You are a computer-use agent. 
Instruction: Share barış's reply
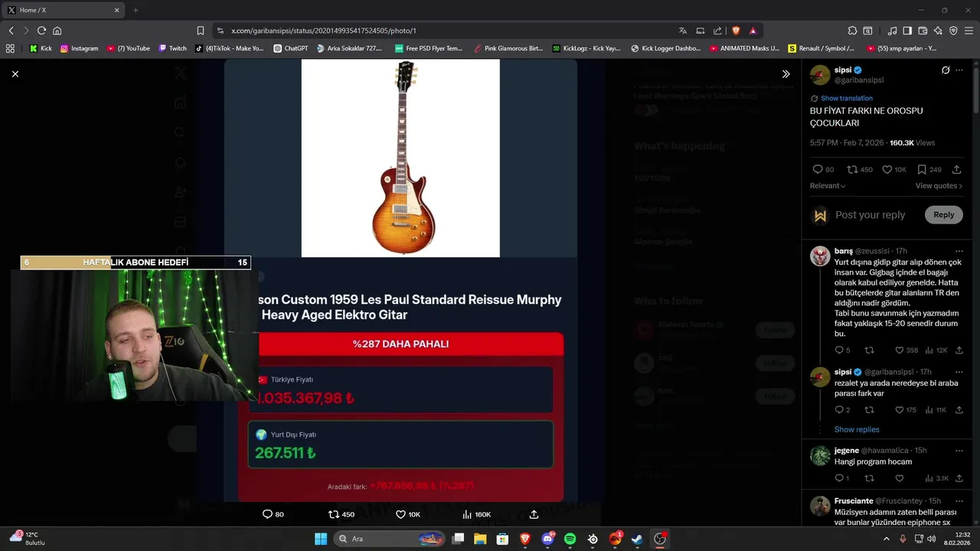[959, 350]
